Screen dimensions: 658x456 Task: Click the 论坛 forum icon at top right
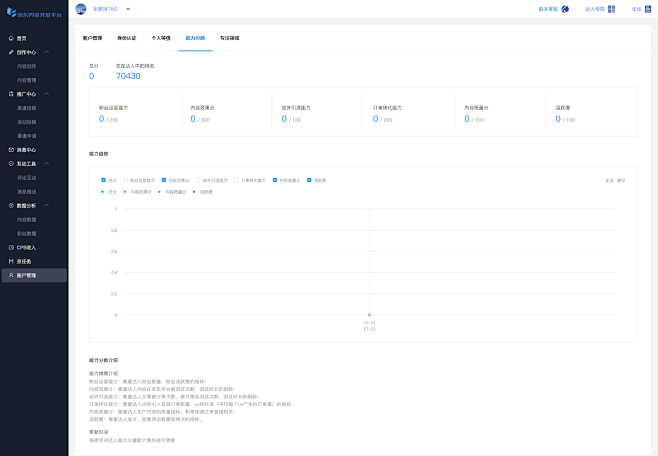click(645, 9)
